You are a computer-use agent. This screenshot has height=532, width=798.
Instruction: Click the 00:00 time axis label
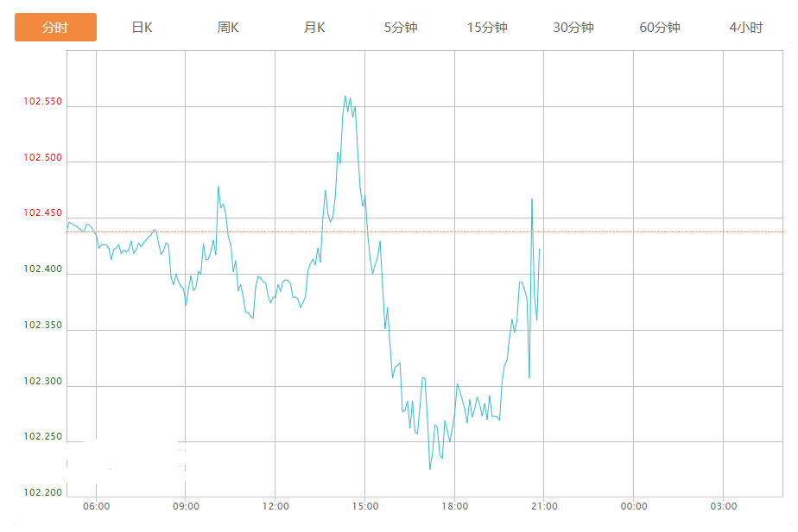coord(633,506)
